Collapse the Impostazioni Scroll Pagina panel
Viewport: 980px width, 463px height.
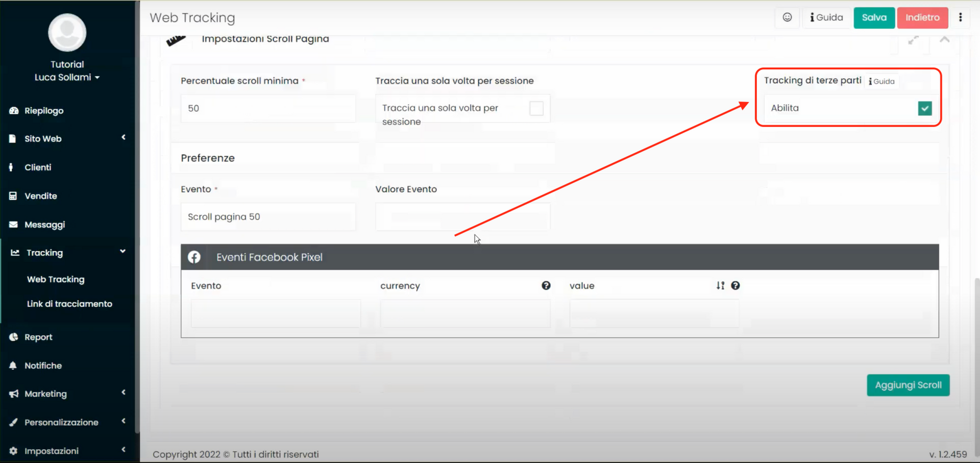(944, 40)
